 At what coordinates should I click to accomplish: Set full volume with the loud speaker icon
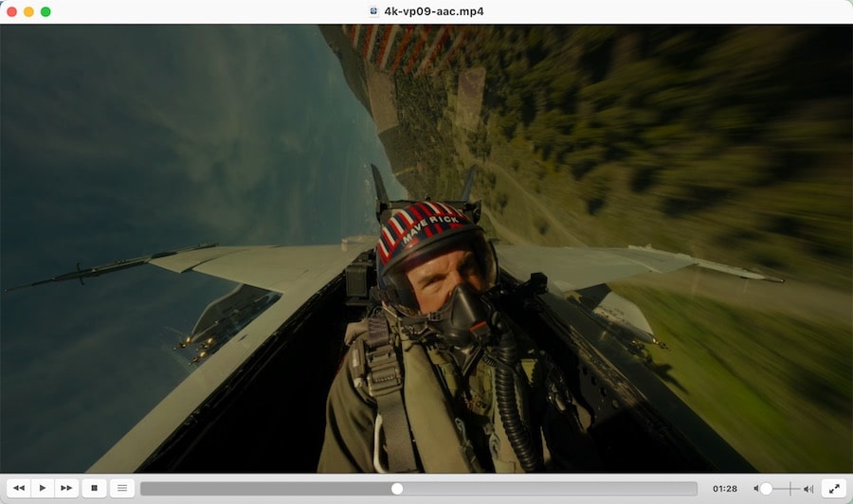(808, 489)
